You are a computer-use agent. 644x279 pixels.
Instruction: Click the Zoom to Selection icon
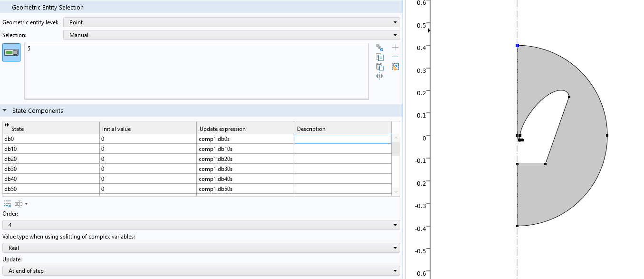pos(379,76)
